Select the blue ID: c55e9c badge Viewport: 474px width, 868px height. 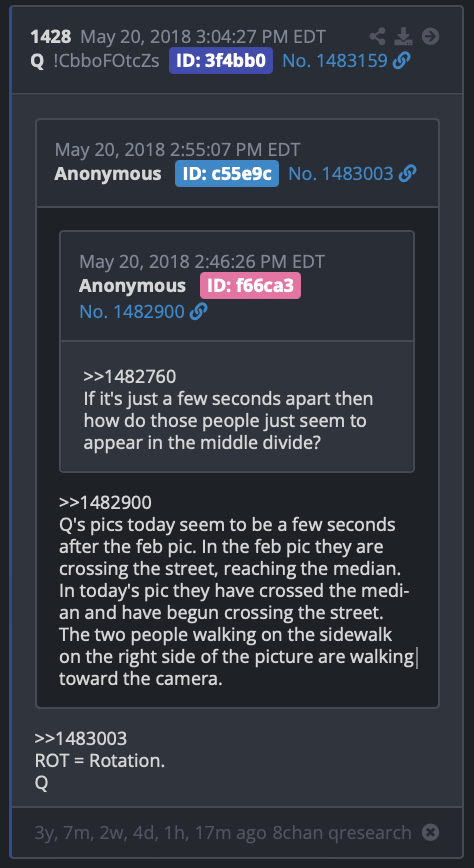click(227, 174)
